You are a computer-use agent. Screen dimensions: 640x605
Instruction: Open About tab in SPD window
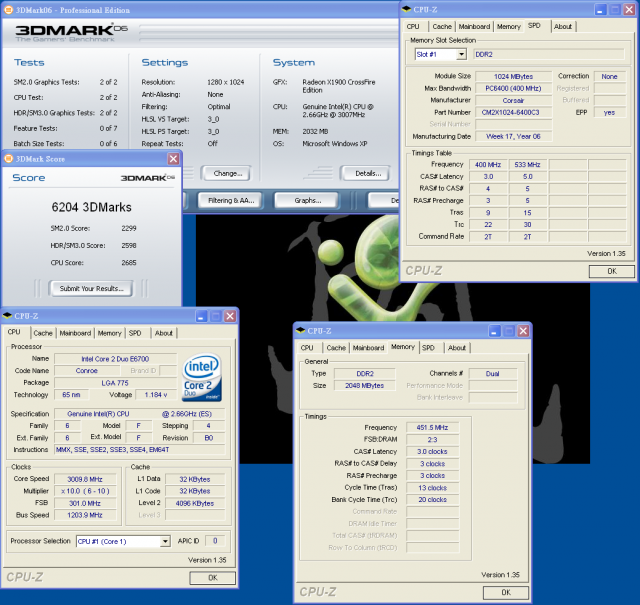click(x=563, y=27)
